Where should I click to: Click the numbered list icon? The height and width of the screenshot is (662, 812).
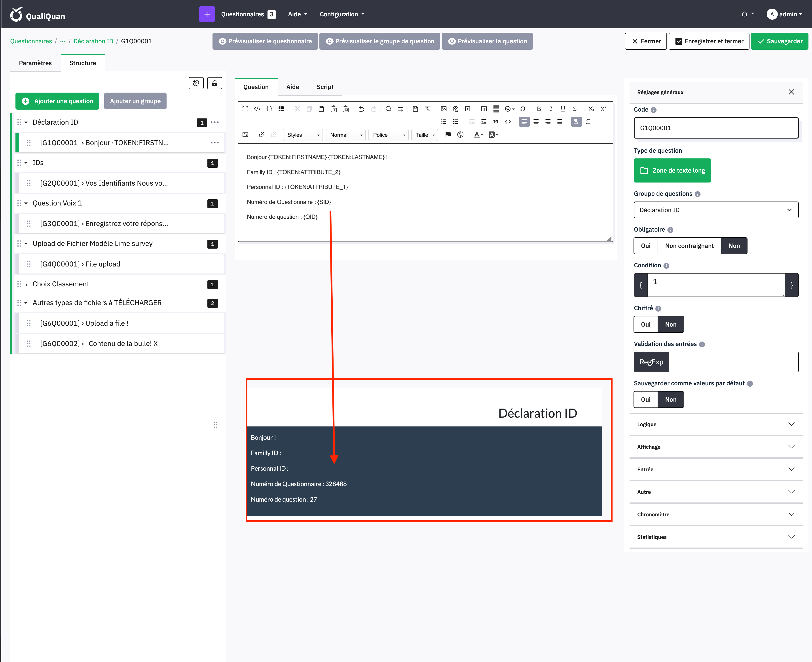(443, 122)
